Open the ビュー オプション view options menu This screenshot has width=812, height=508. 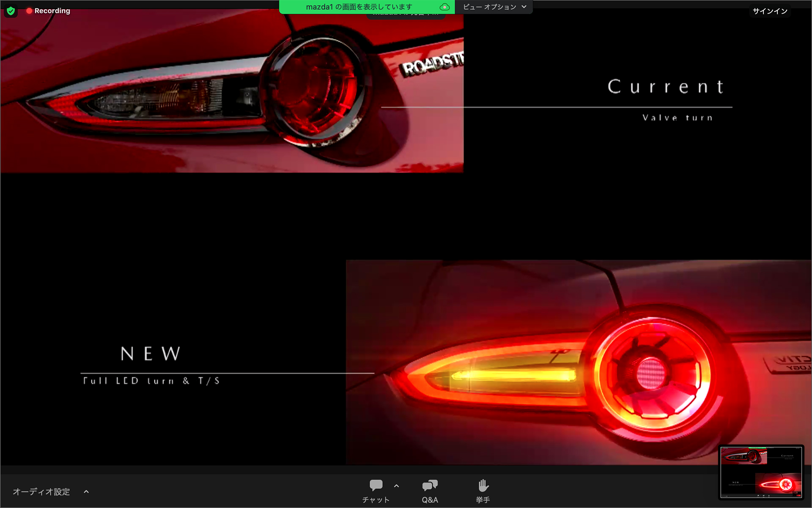point(489,7)
